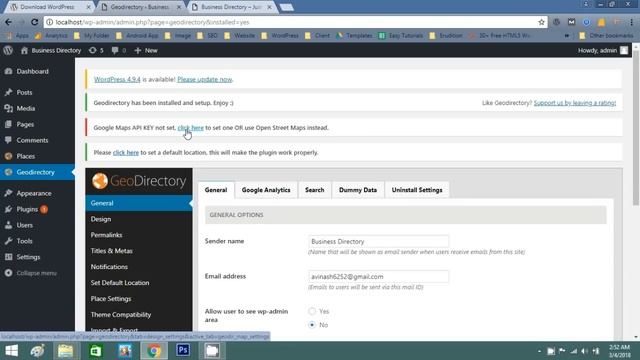Image resolution: width=640 pixels, height=360 pixels.
Task: Open the Plugins sidebar item
Action: tap(37, 209)
